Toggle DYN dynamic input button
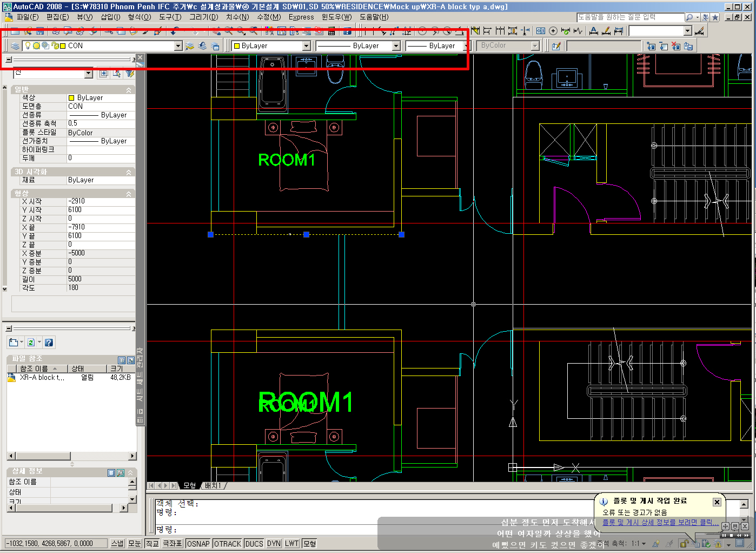756x553 pixels. pyautogui.click(x=274, y=544)
